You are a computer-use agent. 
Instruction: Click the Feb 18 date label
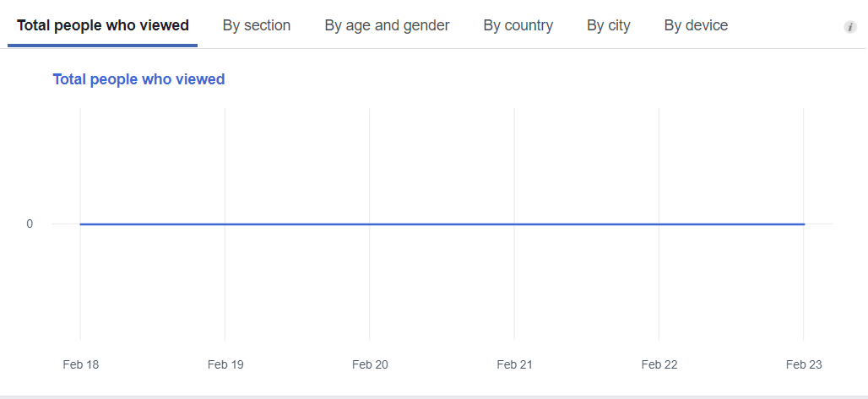(x=81, y=364)
